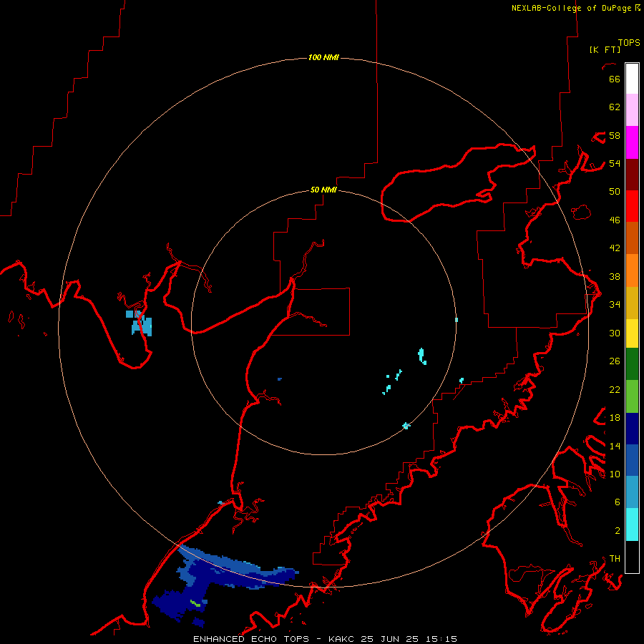Select the dark orange legend swatch
Viewport: 644px width, 644px height.
(632, 238)
